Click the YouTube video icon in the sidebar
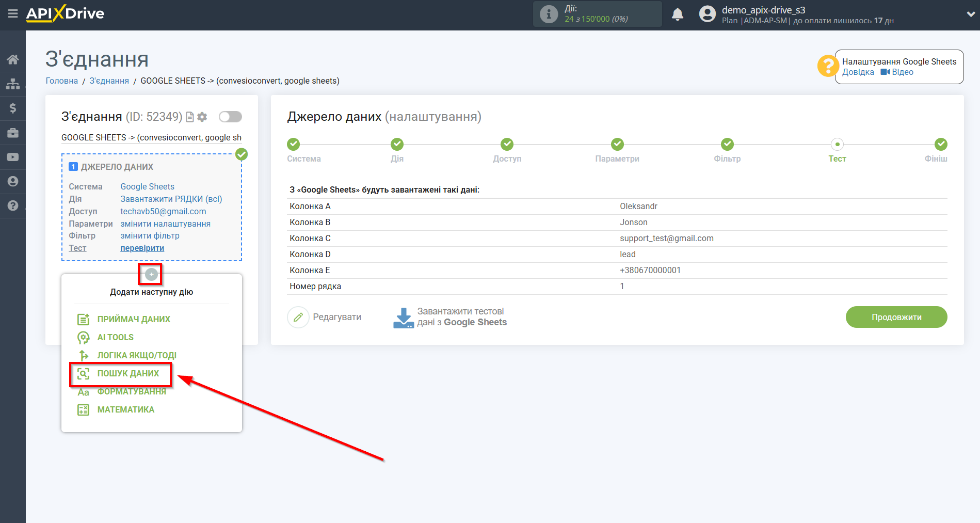This screenshot has height=523, width=980. [x=13, y=157]
